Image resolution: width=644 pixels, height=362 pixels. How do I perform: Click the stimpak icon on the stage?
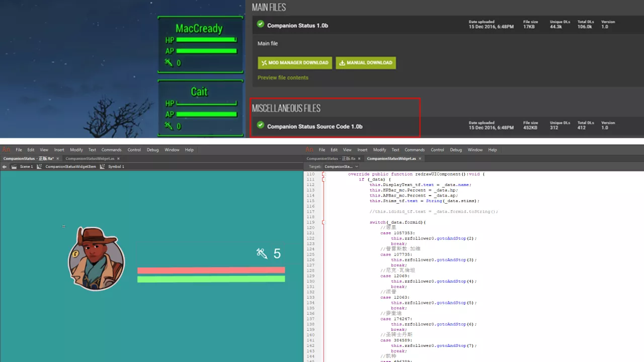[x=262, y=253]
